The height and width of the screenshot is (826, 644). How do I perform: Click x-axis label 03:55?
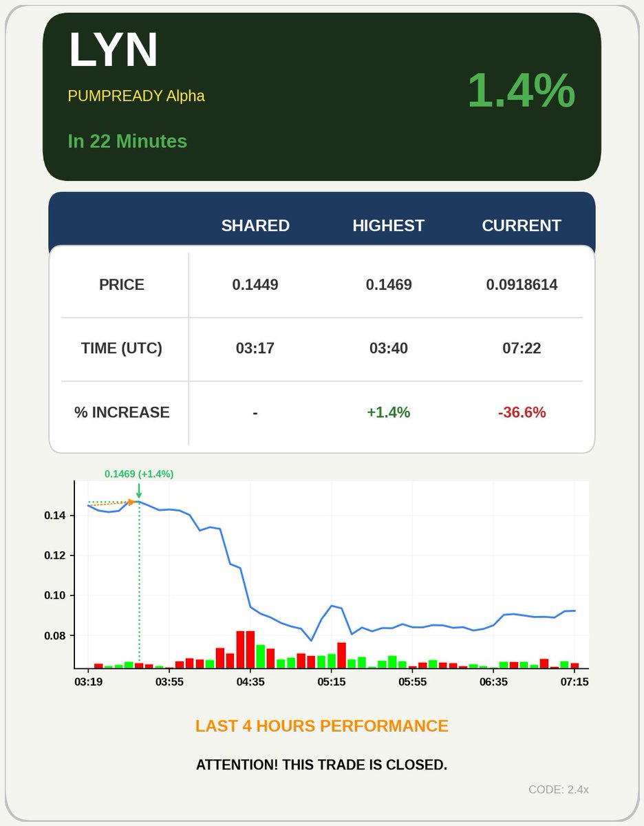tap(169, 682)
